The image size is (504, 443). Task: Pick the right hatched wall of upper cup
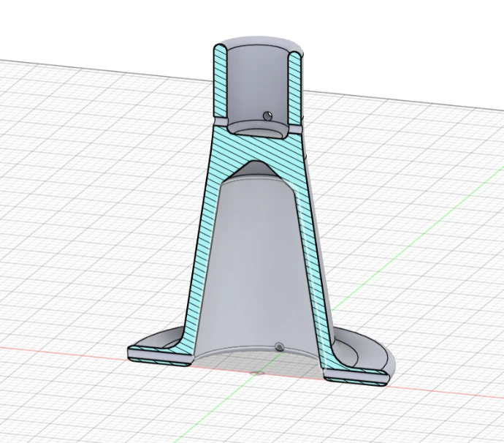(294, 84)
